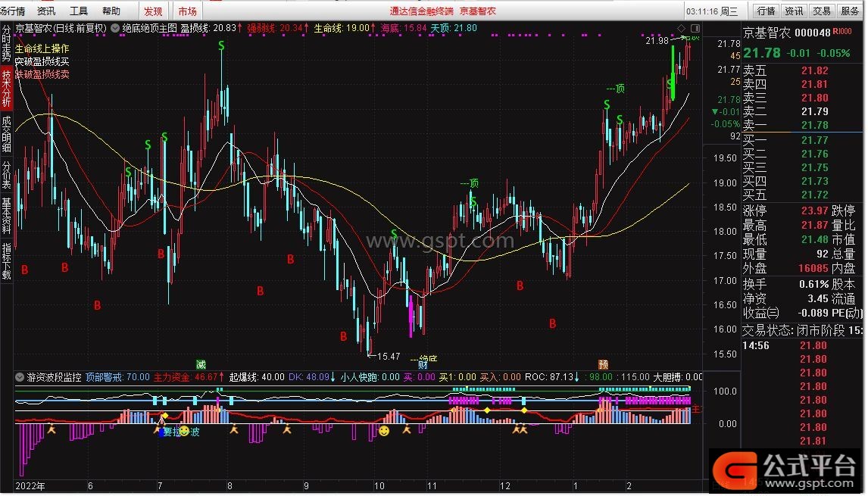868x496 pixels.
Task: Click the 买五 price 21.72
Action: coord(815,195)
